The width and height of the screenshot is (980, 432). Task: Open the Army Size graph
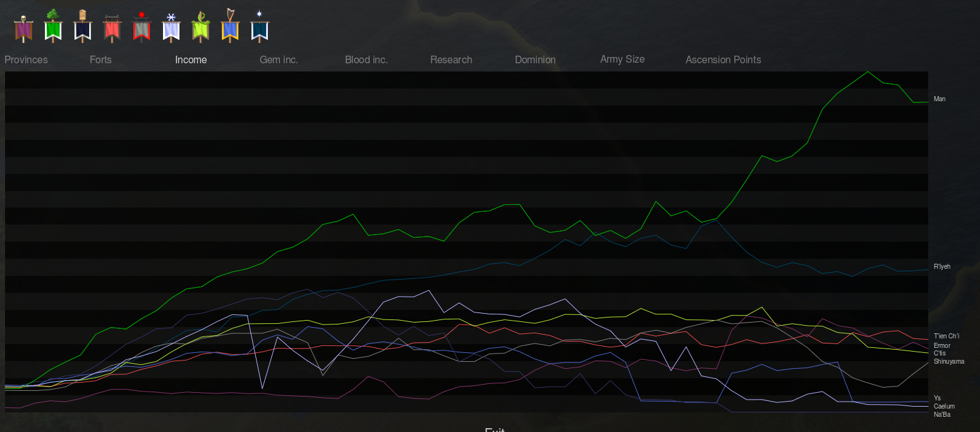pos(622,59)
